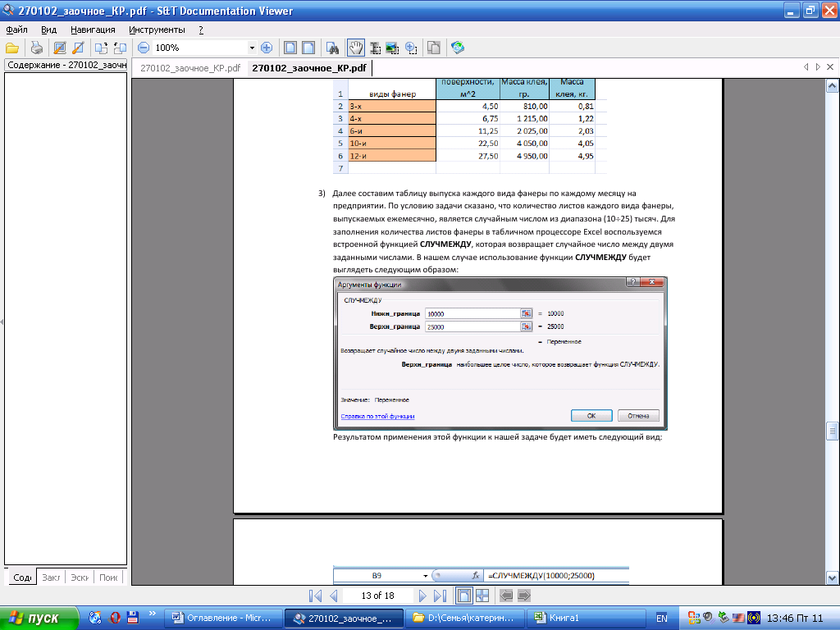840x630 pixels.
Task: Select the image snapshot tool
Action: 392,48
